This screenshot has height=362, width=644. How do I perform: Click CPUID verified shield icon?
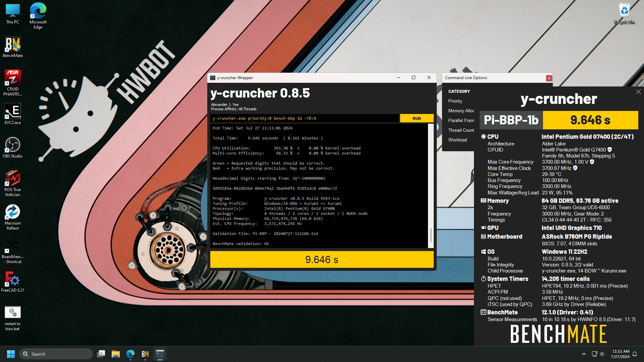click(610, 149)
